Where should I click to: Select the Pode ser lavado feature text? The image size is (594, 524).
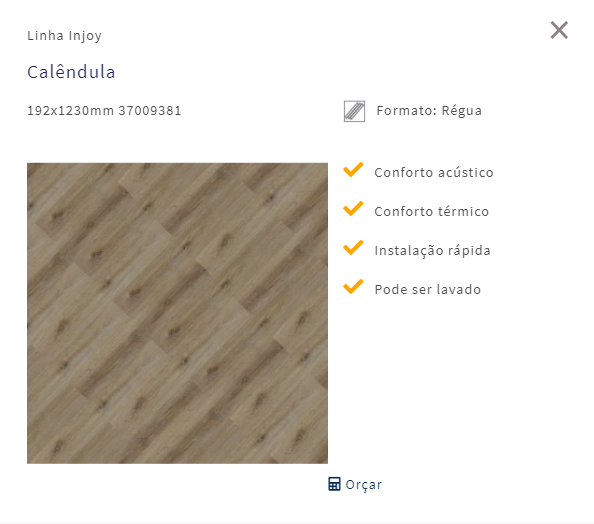[x=428, y=289]
